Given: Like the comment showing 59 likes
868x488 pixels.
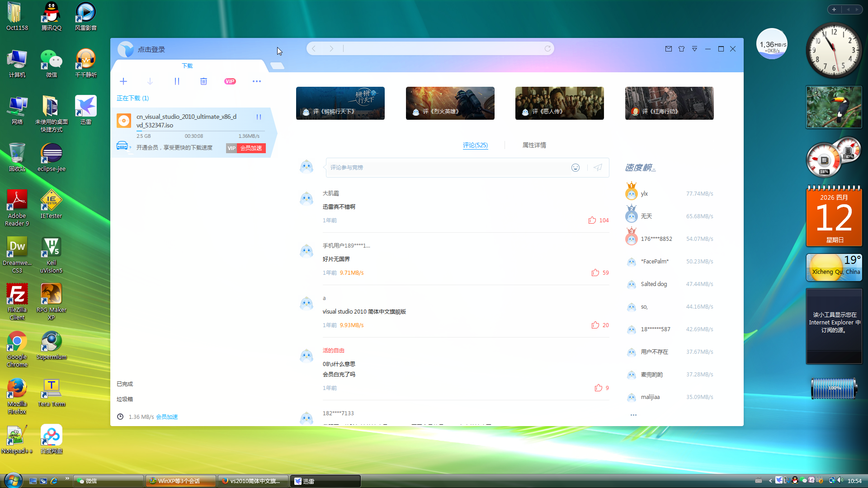Looking at the screenshot, I should [595, 273].
